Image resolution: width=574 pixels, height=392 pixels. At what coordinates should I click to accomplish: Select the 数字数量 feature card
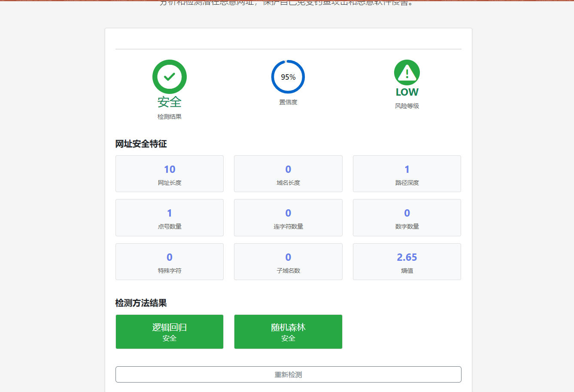point(407,217)
